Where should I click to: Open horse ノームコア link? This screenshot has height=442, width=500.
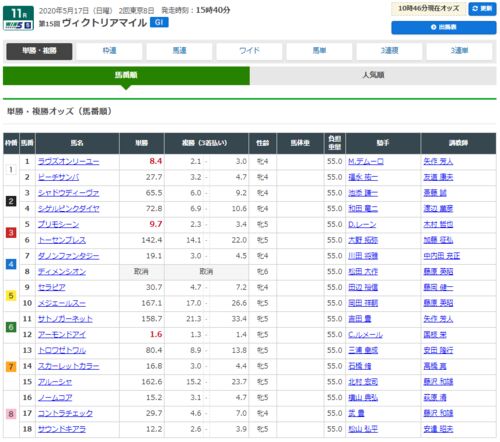55,398
